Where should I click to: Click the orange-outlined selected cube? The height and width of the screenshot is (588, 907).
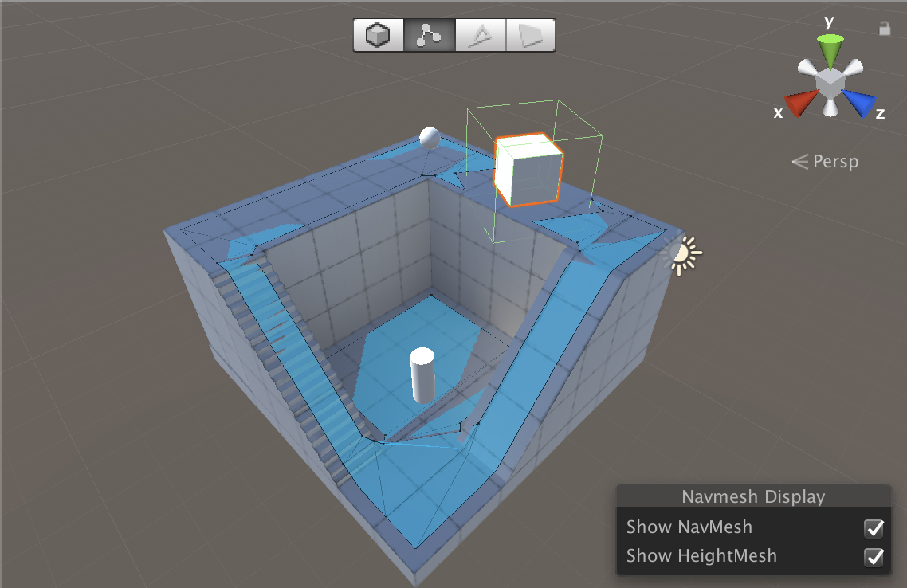coord(528,171)
